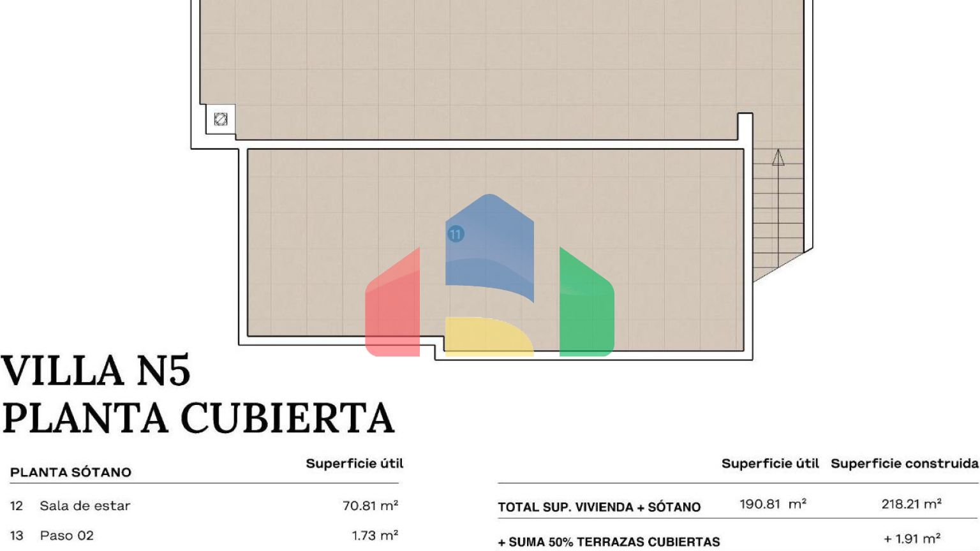The height and width of the screenshot is (551, 980).
Task: Click the 70.81 m² area value
Action: (x=370, y=506)
